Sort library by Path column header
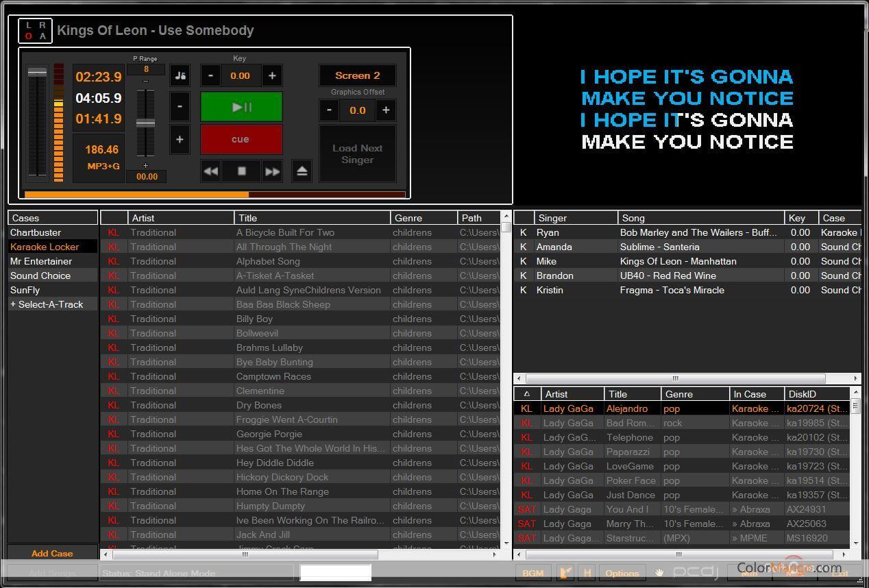 pyautogui.click(x=479, y=218)
